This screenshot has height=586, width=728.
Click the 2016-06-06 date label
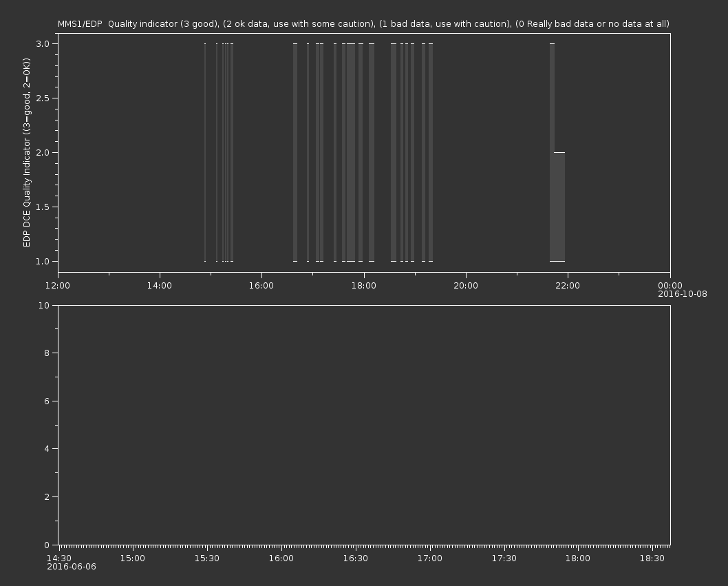point(72,567)
